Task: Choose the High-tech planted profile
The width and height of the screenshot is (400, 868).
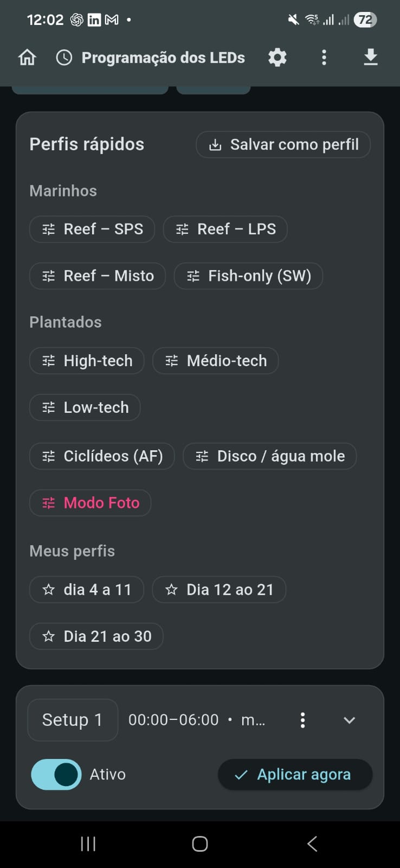Action: pos(87,361)
